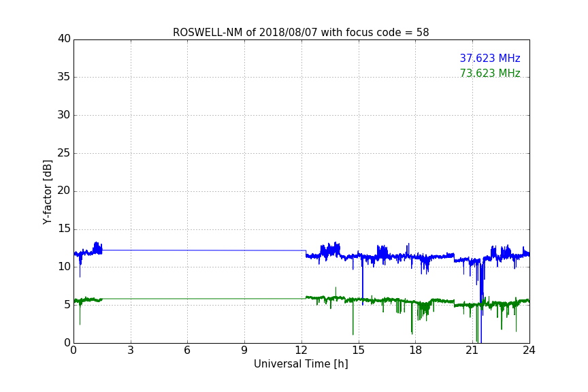Select the blue 37.623 MHz legend label

pos(490,58)
